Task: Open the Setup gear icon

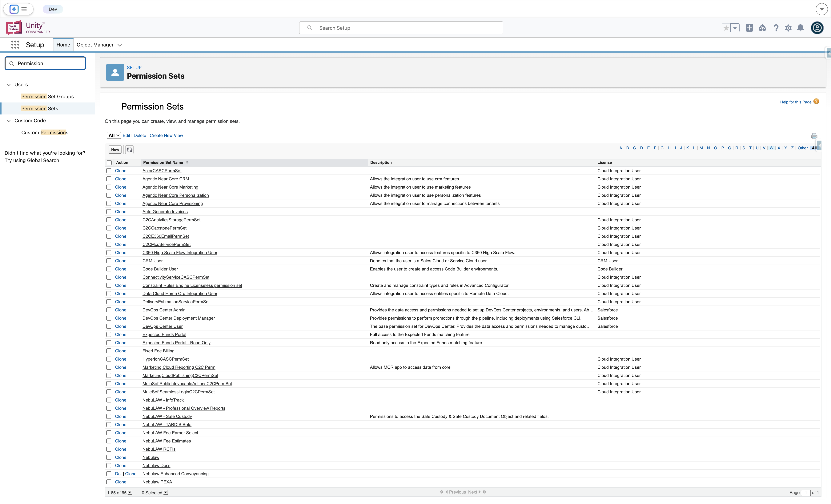Action: point(788,28)
